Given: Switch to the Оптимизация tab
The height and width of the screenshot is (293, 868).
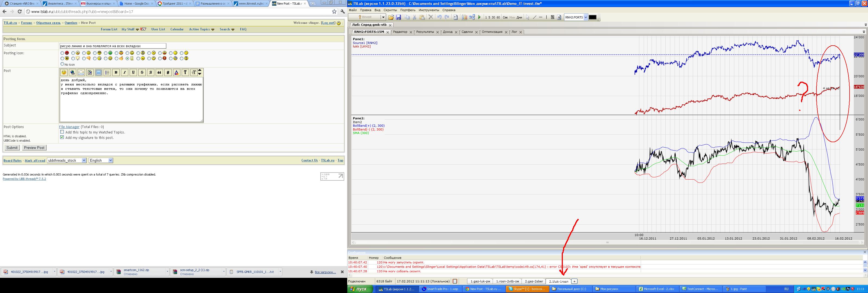Looking at the screenshot, I should (492, 32).
